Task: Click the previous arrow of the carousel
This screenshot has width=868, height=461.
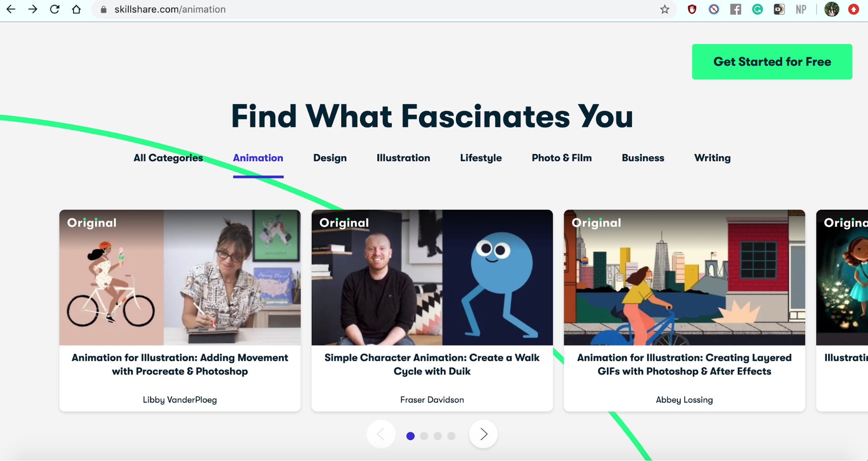Action: pyautogui.click(x=381, y=434)
